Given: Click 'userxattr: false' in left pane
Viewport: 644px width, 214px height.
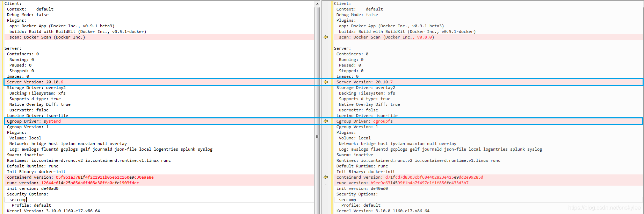Looking at the screenshot, I should [29, 110].
